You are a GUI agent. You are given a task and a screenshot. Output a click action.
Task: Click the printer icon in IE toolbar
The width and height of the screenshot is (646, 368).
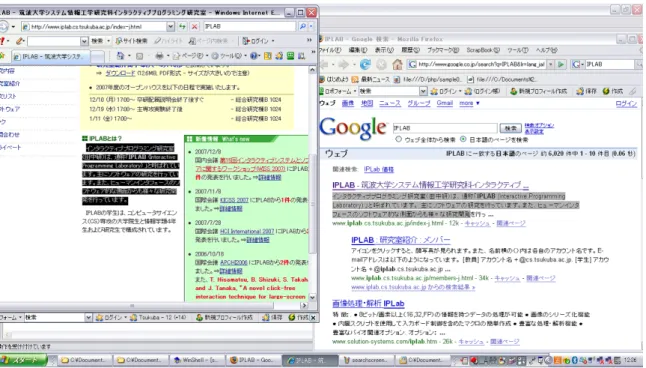(159, 56)
